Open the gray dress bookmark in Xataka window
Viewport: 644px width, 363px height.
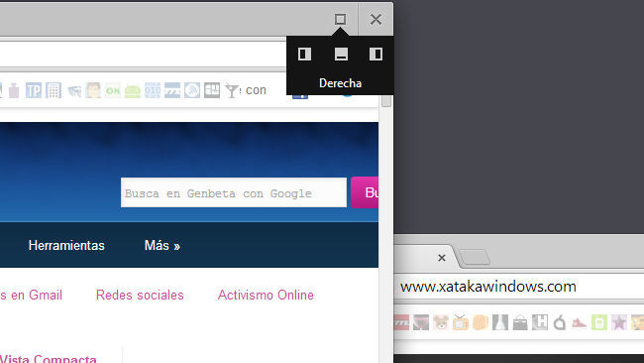500,322
